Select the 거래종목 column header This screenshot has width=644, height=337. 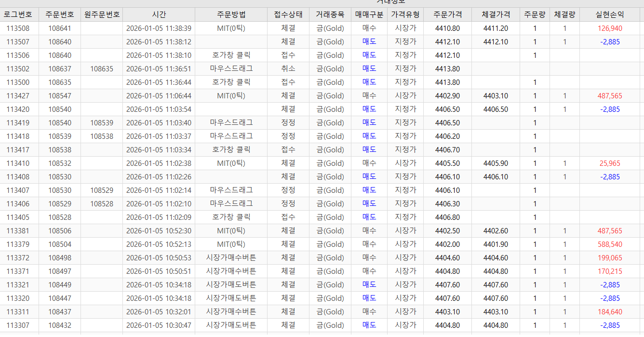click(x=330, y=14)
